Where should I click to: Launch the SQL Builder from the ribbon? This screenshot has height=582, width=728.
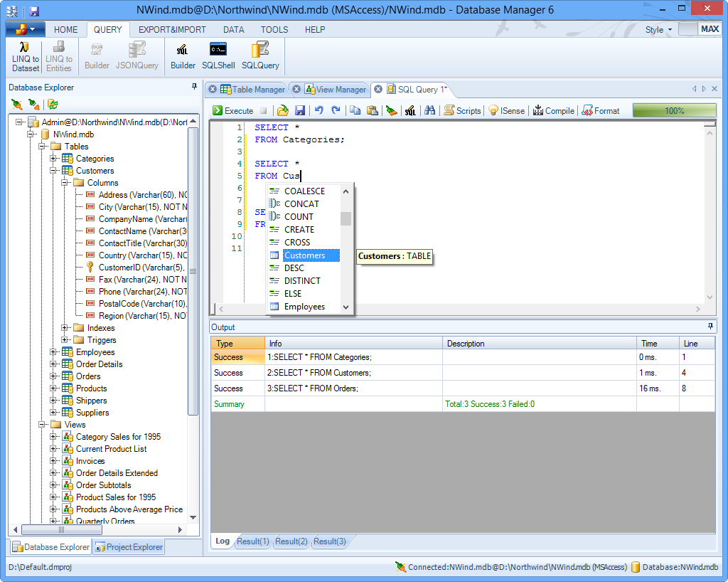[183, 55]
